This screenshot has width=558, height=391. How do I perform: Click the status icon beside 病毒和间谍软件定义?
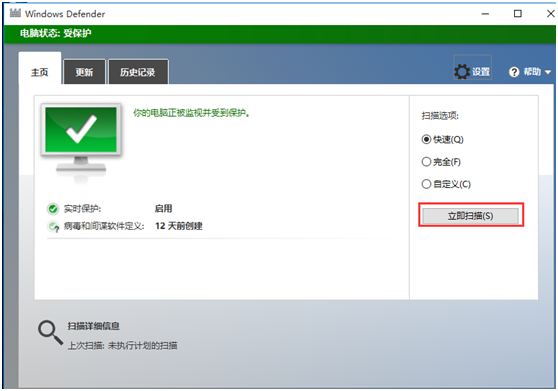tap(53, 226)
